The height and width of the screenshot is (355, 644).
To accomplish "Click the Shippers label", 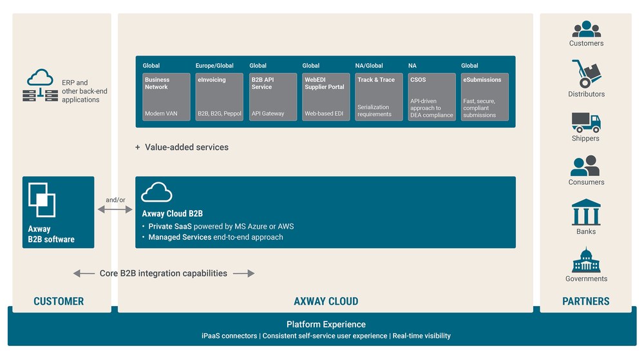I will (585, 139).
